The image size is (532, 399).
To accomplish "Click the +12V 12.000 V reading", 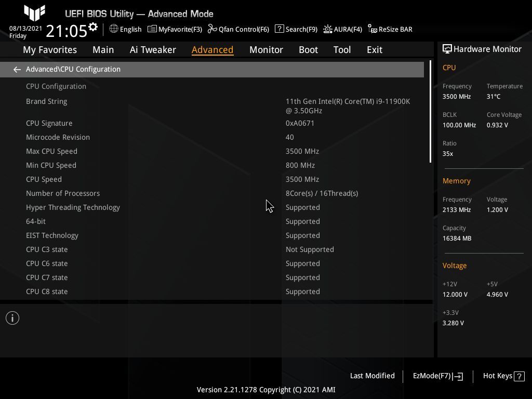I will coord(455,295).
